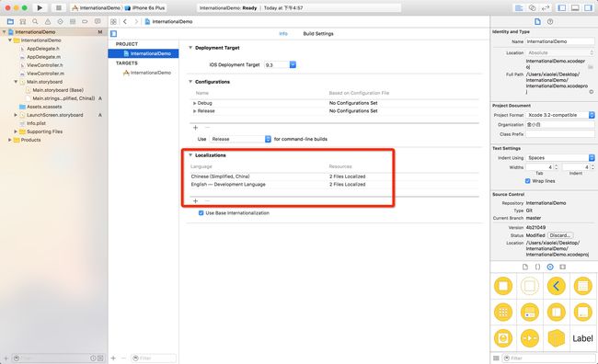This screenshot has width=598, height=364.
Task: Open the project navigator folder icon
Action: coord(10,22)
